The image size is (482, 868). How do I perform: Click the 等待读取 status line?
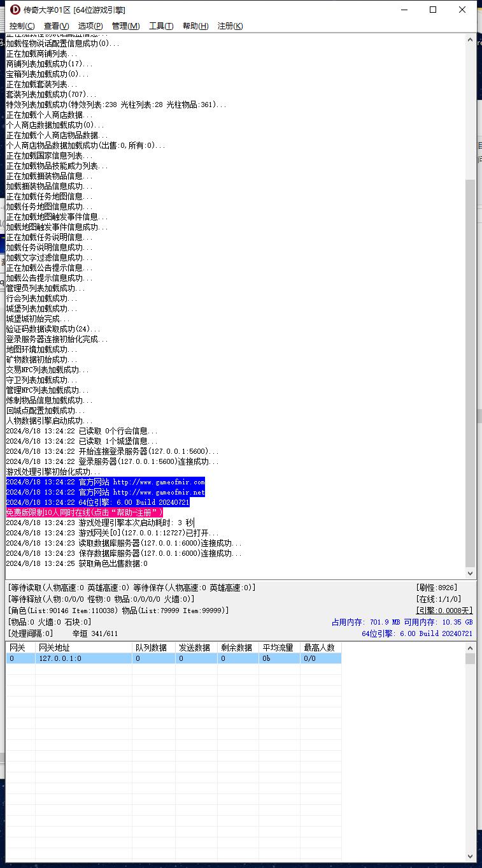[132, 588]
